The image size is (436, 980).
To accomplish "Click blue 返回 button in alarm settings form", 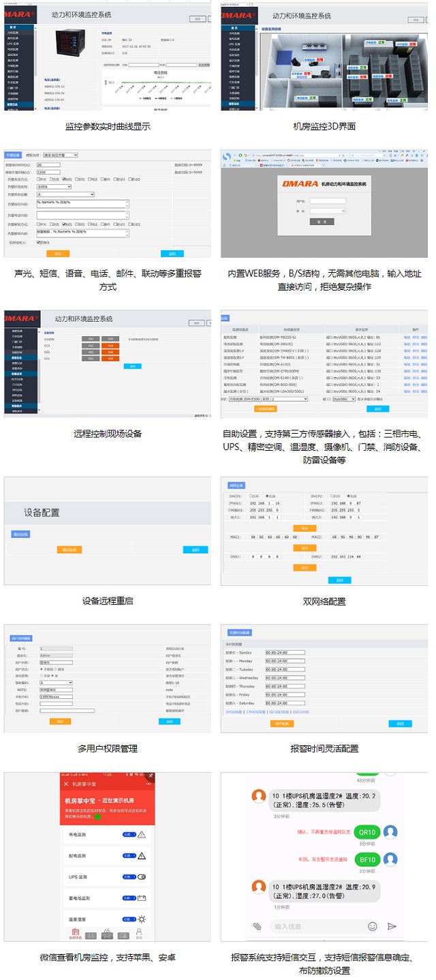I will [x=172, y=254].
